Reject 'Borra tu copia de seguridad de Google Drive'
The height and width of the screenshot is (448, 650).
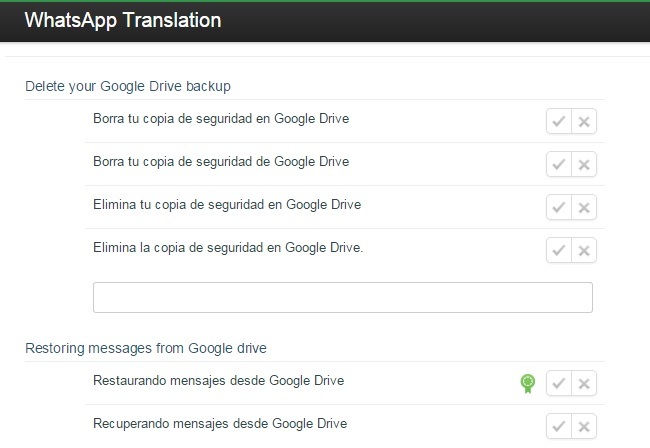pos(584,165)
